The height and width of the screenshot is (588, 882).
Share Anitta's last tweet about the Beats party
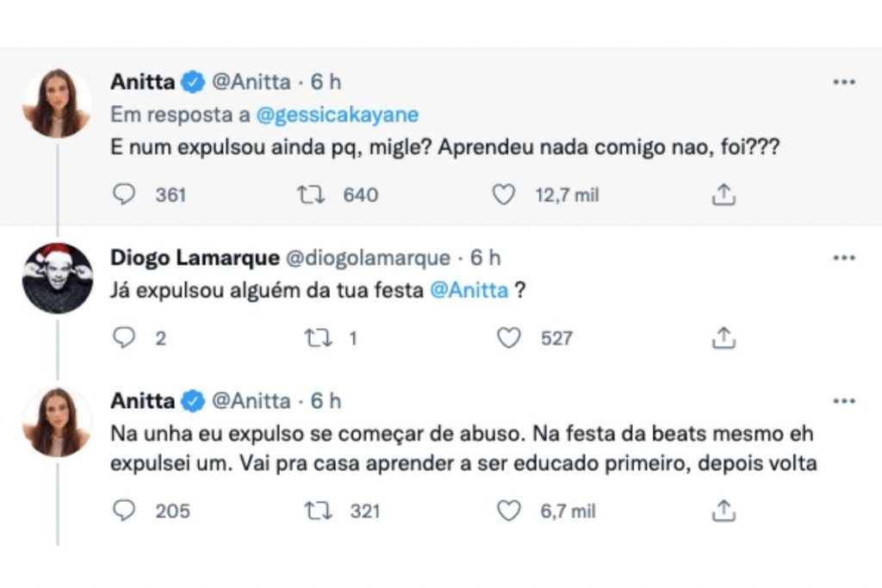(724, 511)
